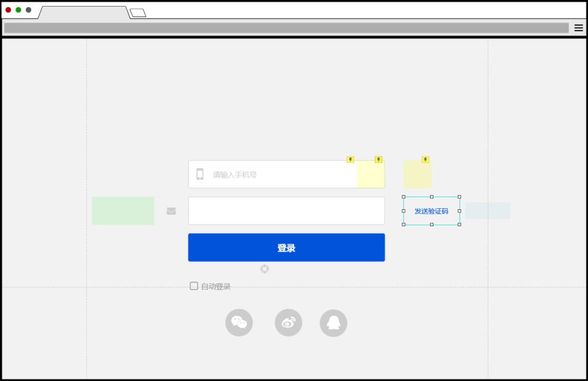Enable the 自动登录 checkbox

point(194,286)
